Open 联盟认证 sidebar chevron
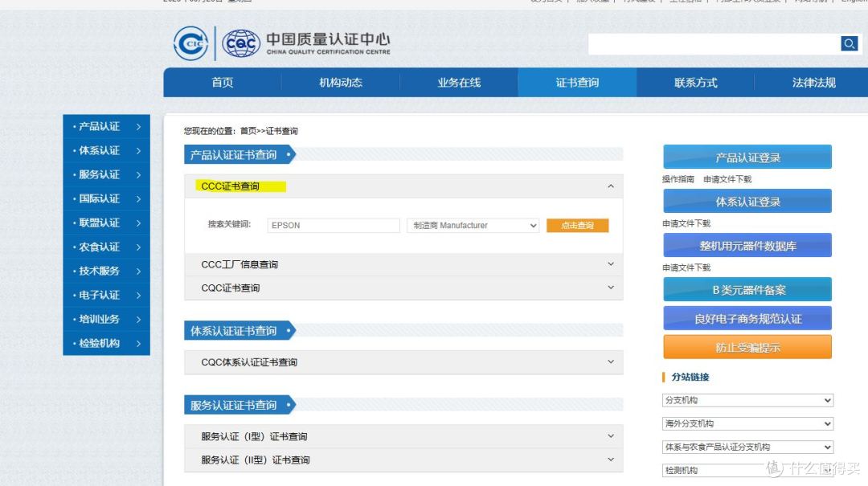Viewport: 868px width, 486px height. pos(138,223)
